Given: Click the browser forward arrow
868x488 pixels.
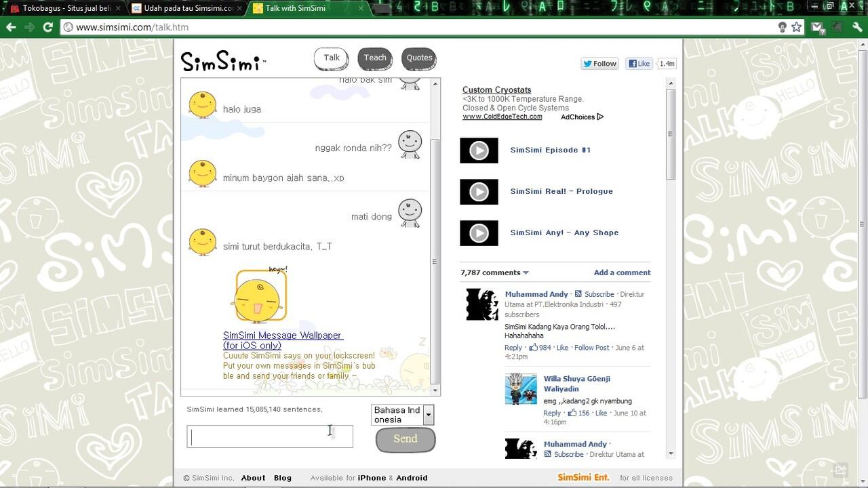Looking at the screenshot, I should [29, 27].
